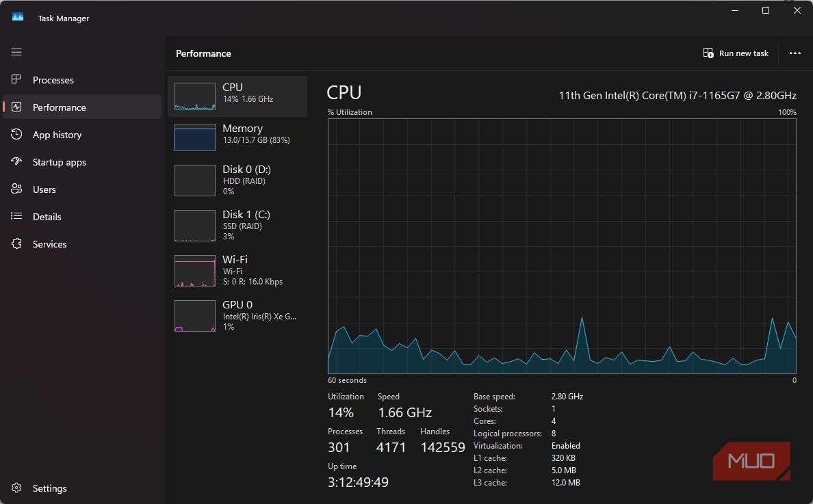
Task: Open the Processes page
Action: click(x=53, y=80)
